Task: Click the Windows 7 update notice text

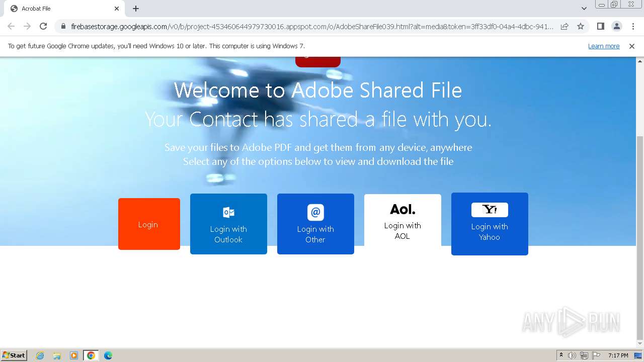Action: pos(156,46)
